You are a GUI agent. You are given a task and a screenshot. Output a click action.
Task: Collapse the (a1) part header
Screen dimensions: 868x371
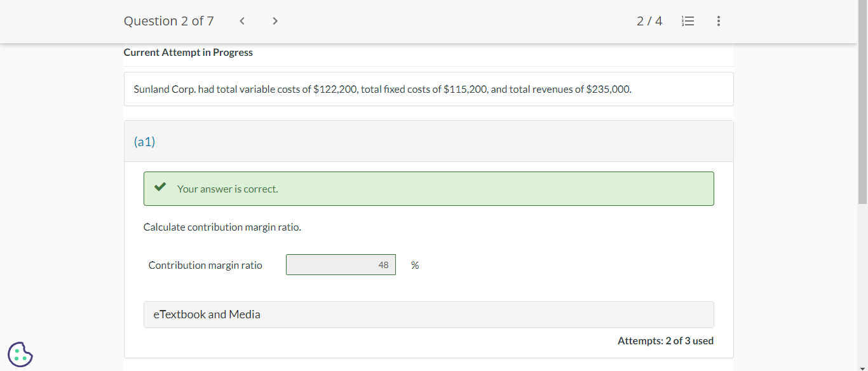tap(428, 142)
